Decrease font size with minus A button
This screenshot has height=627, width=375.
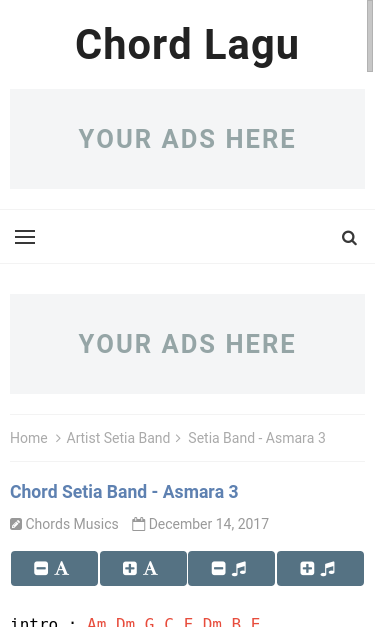(x=54, y=568)
